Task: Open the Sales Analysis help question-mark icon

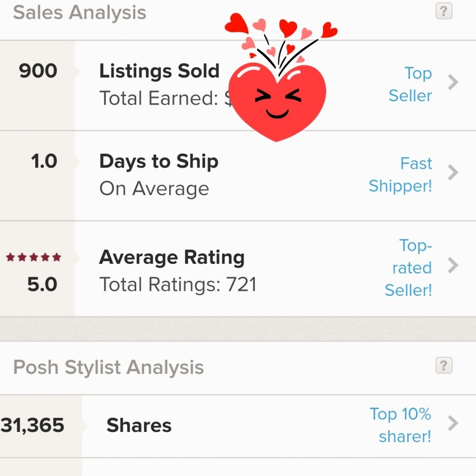Action: click(x=444, y=11)
